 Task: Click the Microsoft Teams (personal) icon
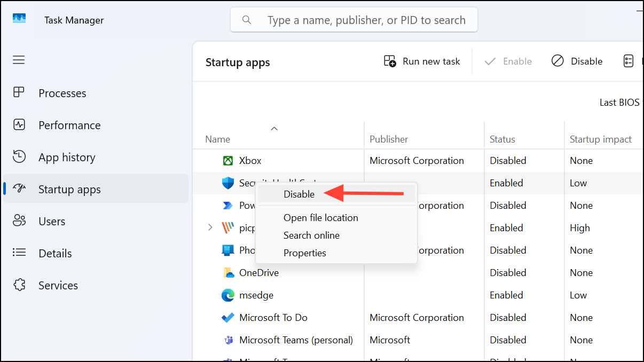(227, 340)
